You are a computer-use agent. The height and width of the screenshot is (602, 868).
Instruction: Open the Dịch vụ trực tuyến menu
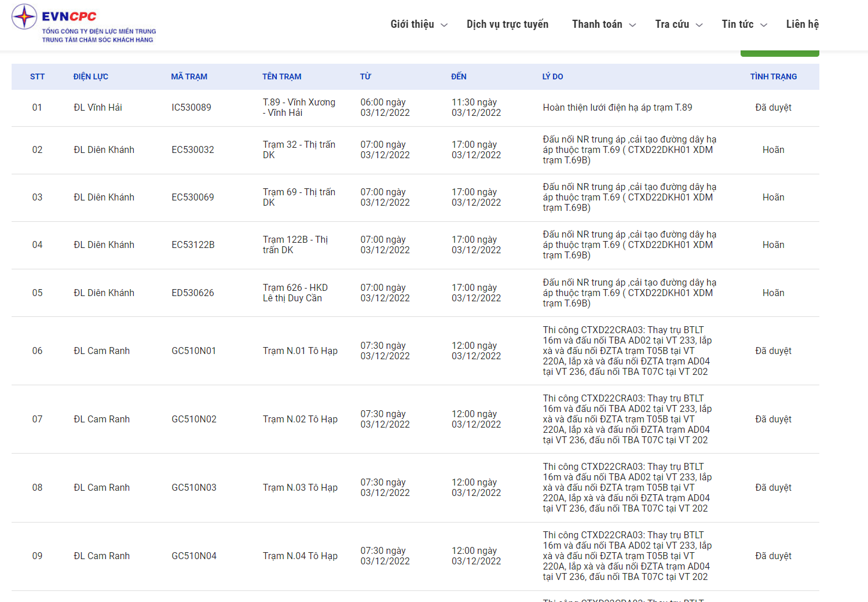click(x=507, y=24)
